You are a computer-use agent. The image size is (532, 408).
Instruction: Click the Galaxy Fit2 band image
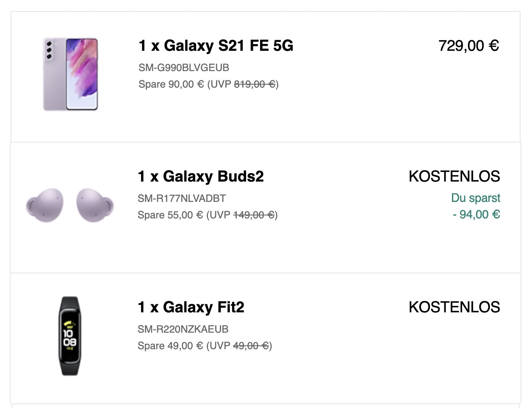tap(69, 336)
